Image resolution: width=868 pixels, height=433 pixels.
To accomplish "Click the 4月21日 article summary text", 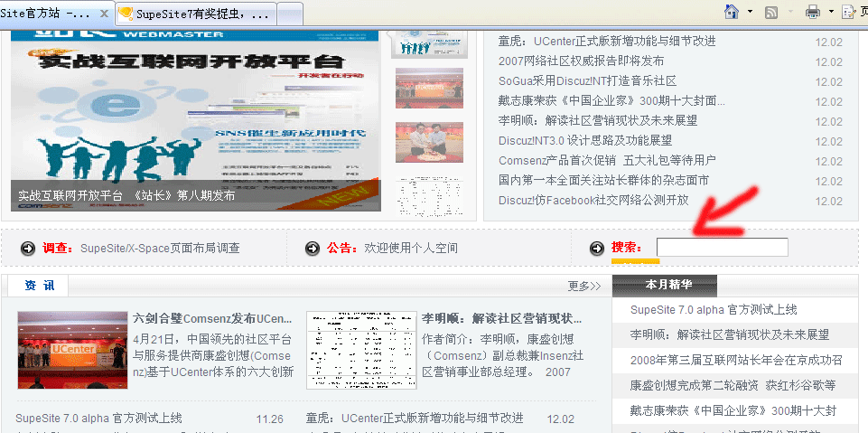I will 212,355.
